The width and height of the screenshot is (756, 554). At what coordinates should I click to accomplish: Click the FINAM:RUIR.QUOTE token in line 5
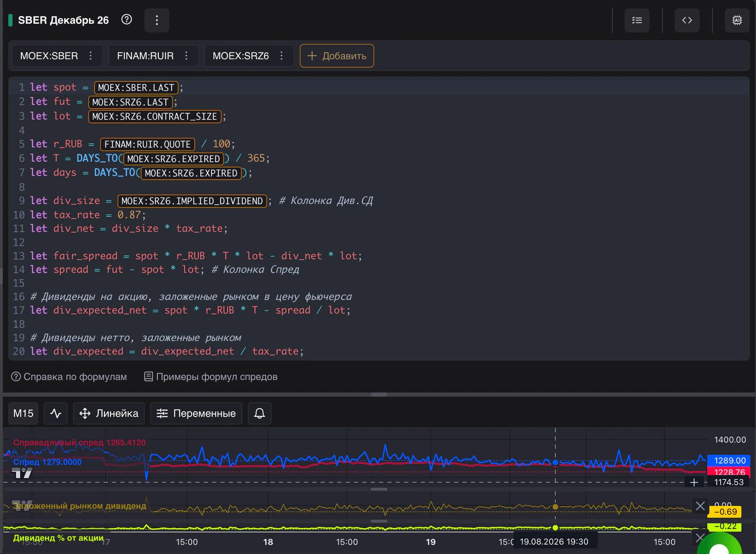pos(147,144)
